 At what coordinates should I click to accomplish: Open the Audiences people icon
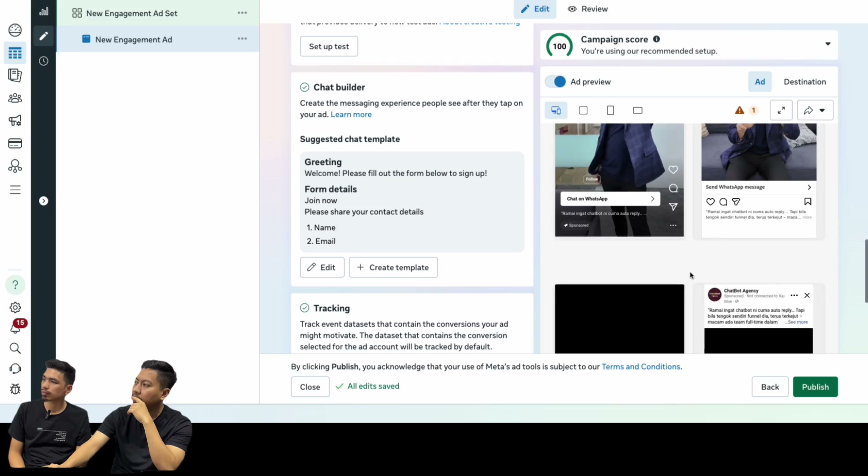point(15,98)
